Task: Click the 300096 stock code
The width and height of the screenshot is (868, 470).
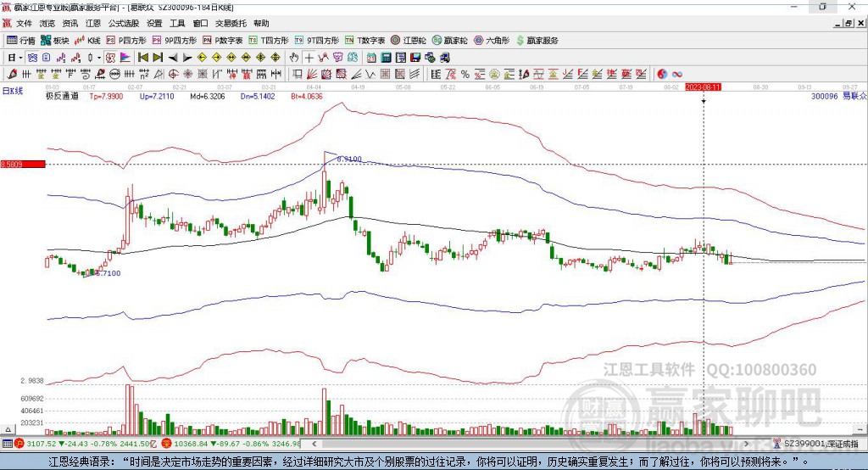Action: (824, 96)
